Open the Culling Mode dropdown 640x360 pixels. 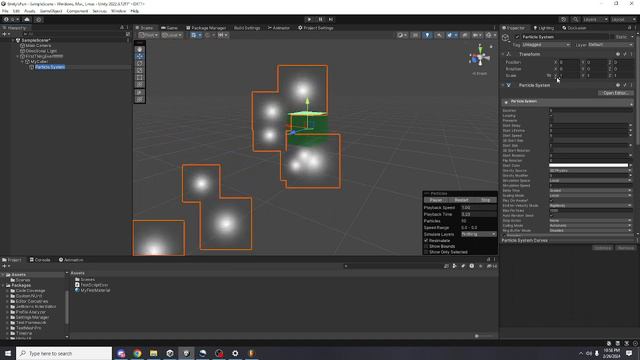point(590,225)
